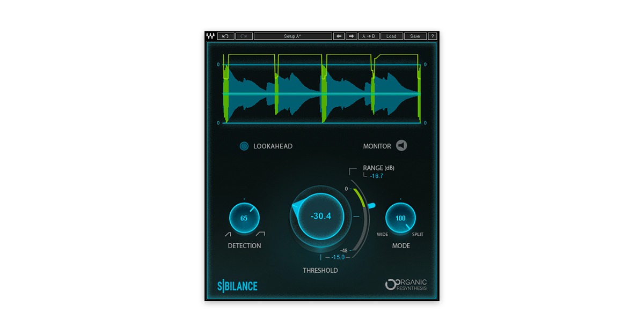Select the narrow detection shape icon left of Detection
The image size is (644, 336).
click(x=228, y=234)
